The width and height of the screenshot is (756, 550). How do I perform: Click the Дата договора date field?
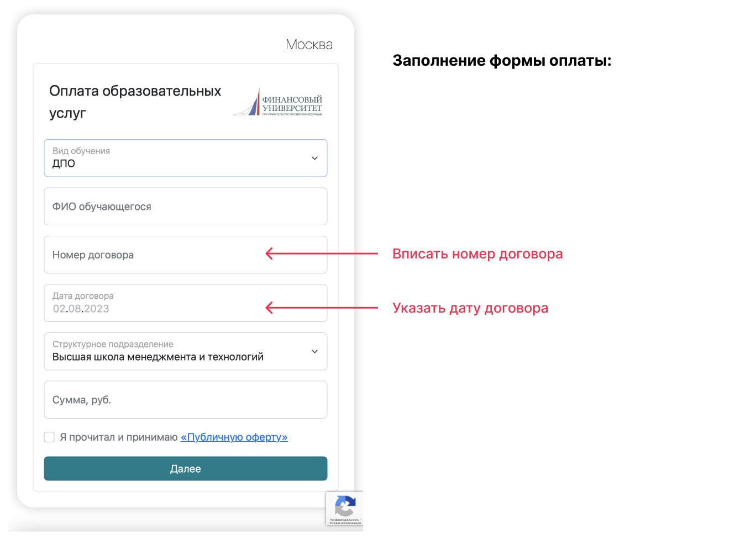186,303
